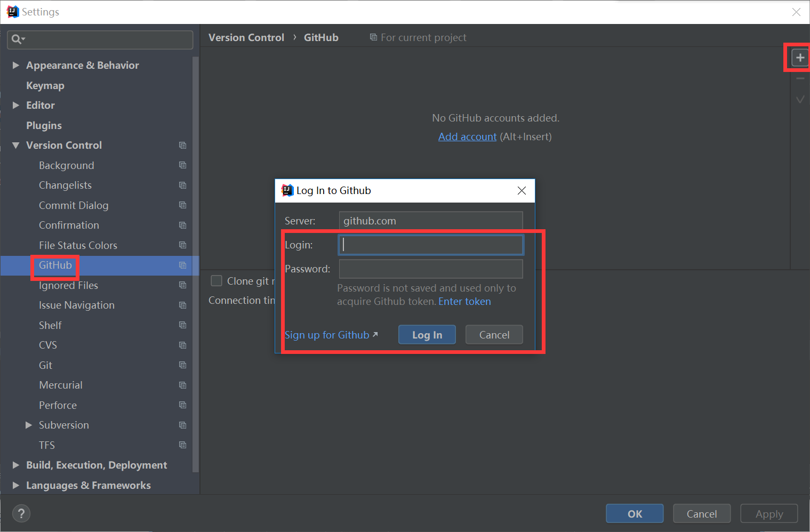Click the plus icon to add GitHub account
810x532 pixels.
click(x=800, y=58)
